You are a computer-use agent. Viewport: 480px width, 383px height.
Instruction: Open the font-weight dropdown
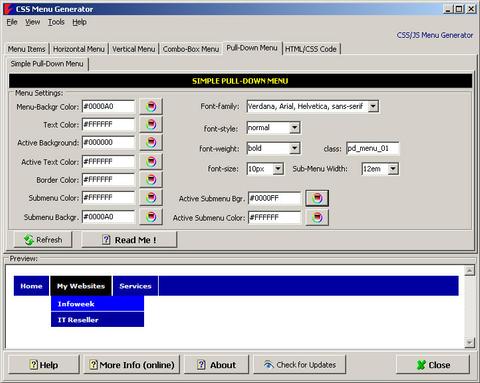coord(294,148)
